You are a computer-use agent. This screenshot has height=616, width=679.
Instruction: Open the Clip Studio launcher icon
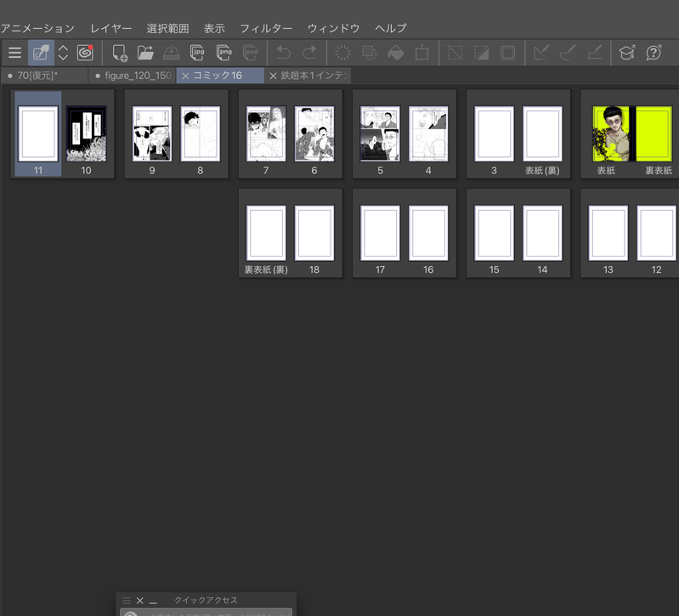point(41,53)
